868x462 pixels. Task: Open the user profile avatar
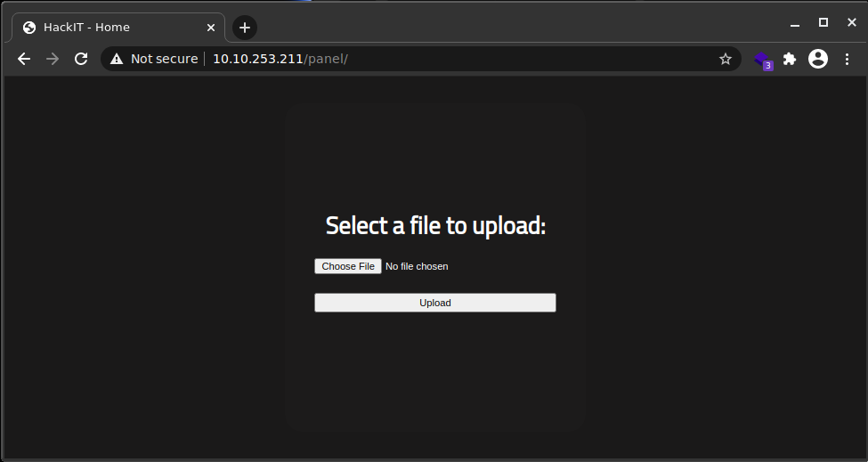[817, 59]
